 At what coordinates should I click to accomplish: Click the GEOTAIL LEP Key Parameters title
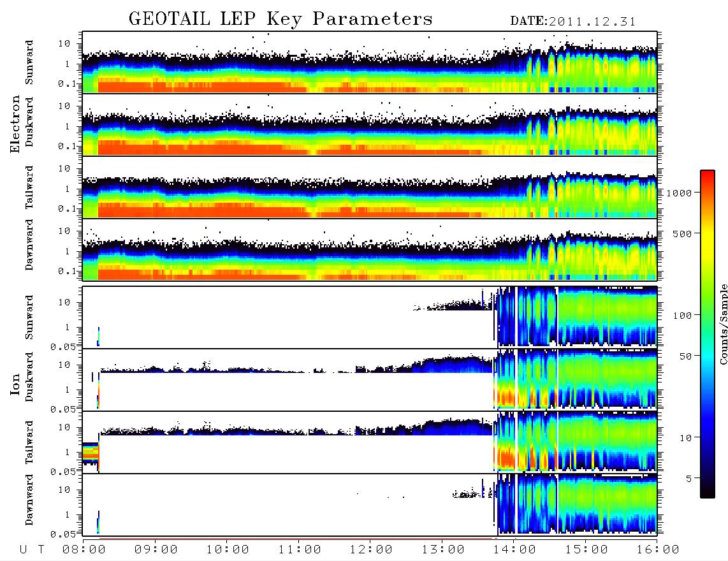pos(280,19)
